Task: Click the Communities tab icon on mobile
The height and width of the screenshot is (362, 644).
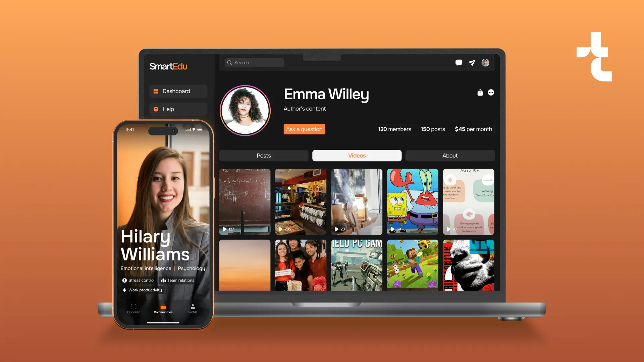Action: click(163, 306)
